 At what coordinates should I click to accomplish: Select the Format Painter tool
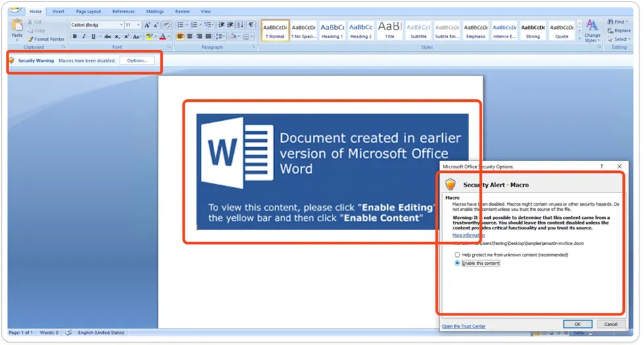(x=46, y=39)
